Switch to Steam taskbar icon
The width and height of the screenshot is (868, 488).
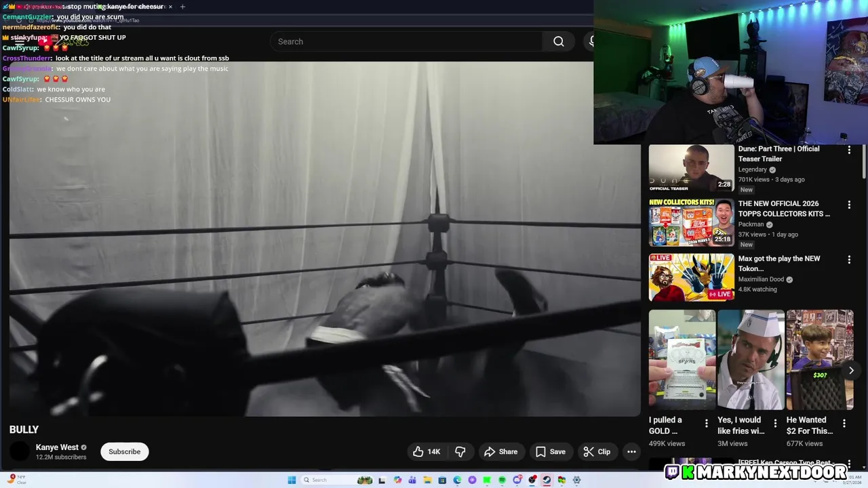[x=547, y=480]
